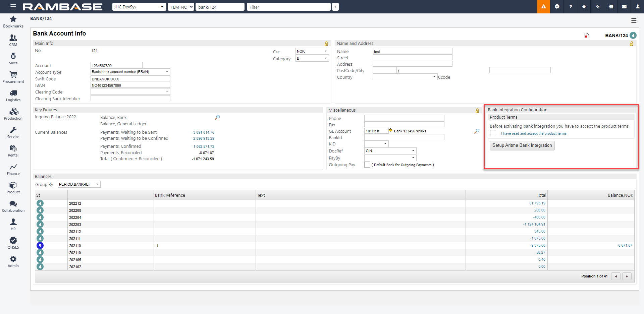Open the context menu icon below the top bar
This screenshot has height=314, width=644.
634,20
